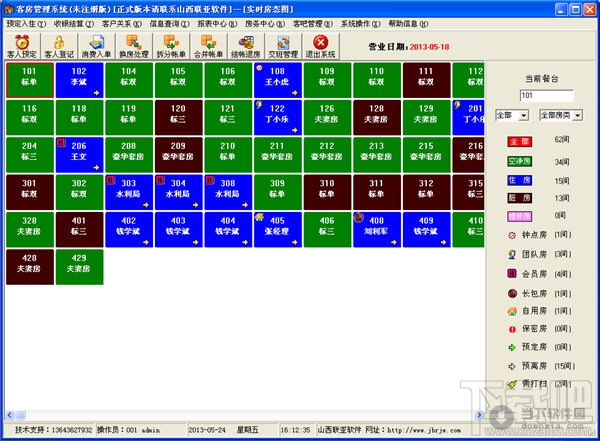Open the 系统操作 menu
600x441 pixels.
pos(360,24)
